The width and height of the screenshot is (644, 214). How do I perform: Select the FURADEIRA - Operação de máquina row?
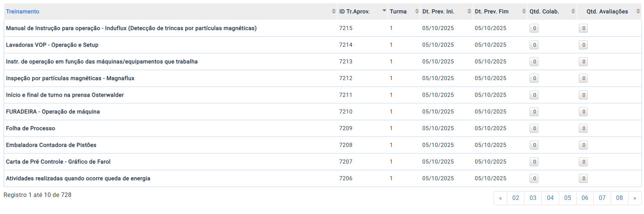point(53,112)
